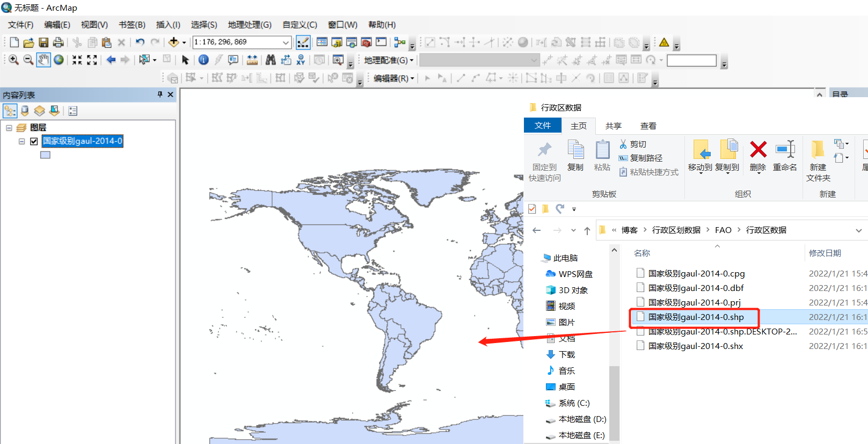Select the Zoom In tool
Screen dimensions: 868x444
[x=13, y=60]
